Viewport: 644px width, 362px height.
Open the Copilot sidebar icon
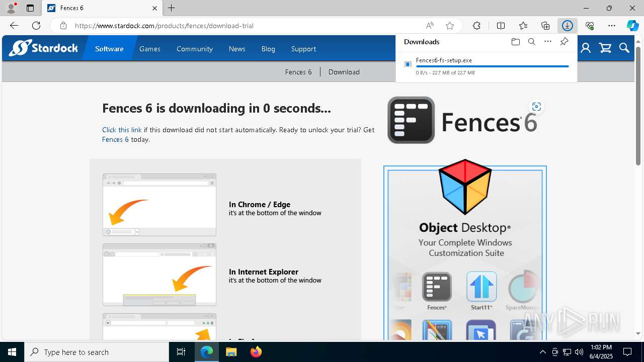pos(632,26)
